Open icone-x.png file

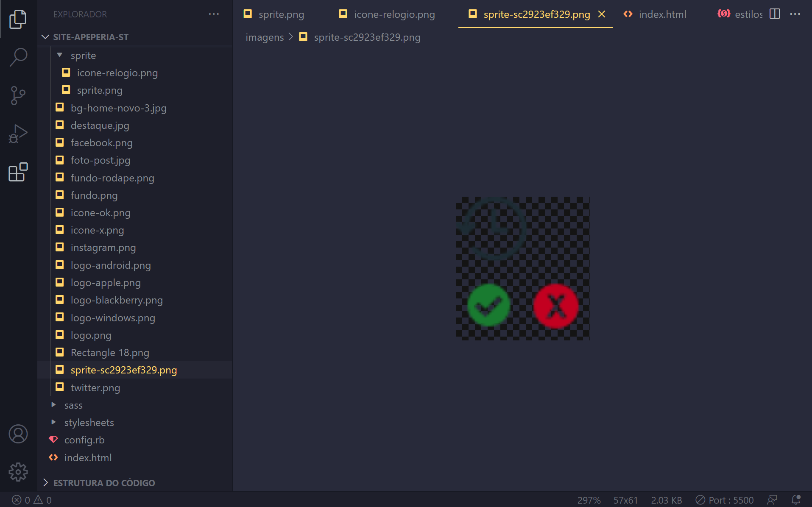coord(97,230)
